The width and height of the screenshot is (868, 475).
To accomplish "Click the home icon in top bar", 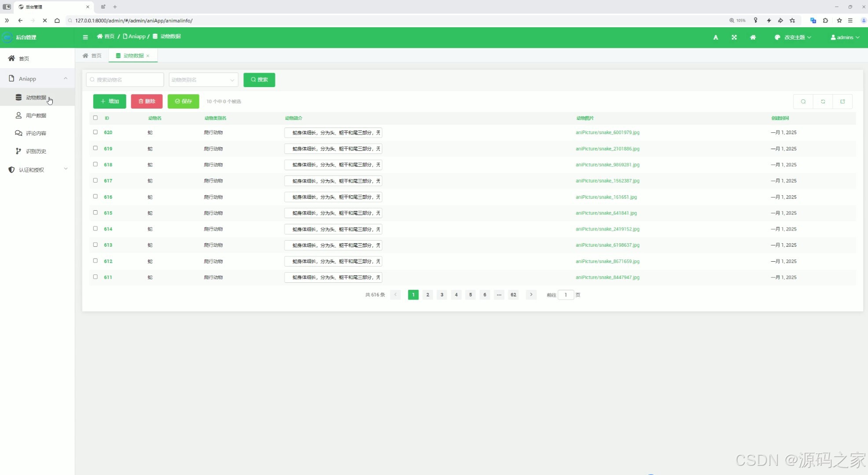I will [x=753, y=37].
